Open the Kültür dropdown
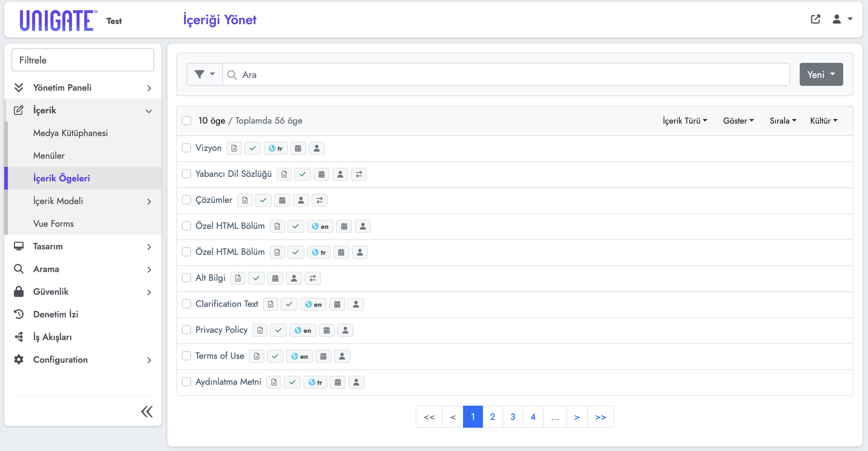This screenshot has width=868, height=451. tap(824, 121)
